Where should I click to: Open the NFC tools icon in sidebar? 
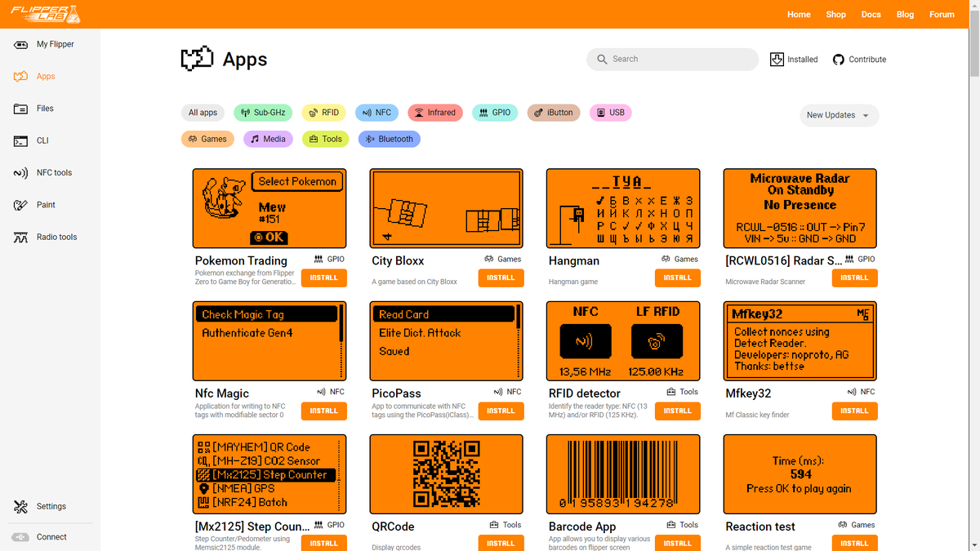(x=21, y=172)
